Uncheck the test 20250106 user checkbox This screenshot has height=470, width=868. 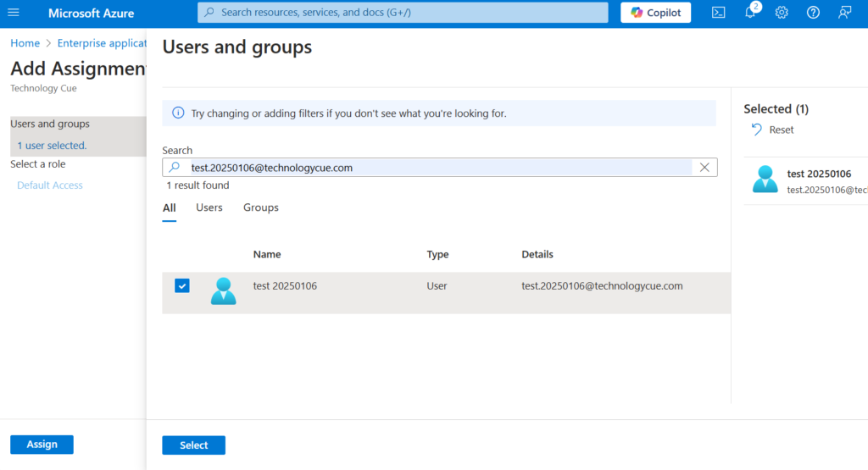click(x=182, y=286)
